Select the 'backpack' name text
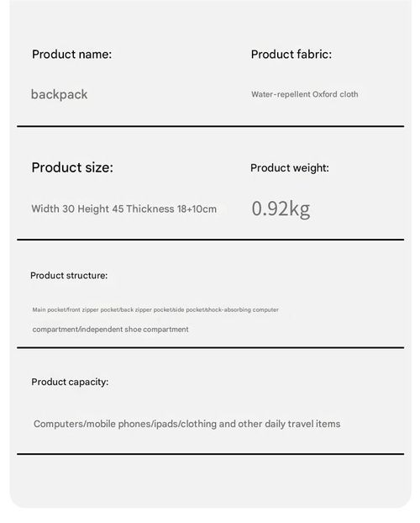Screen dimensions: 420x523 click(60, 94)
